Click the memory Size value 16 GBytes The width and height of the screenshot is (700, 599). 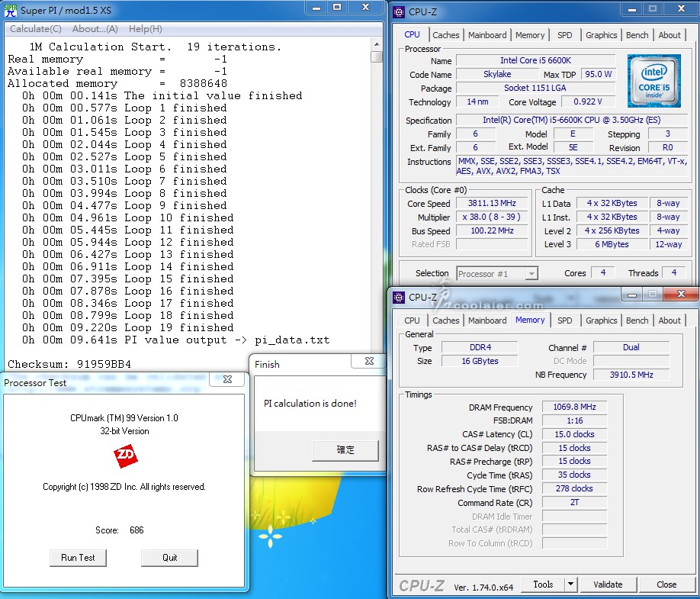click(480, 361)
